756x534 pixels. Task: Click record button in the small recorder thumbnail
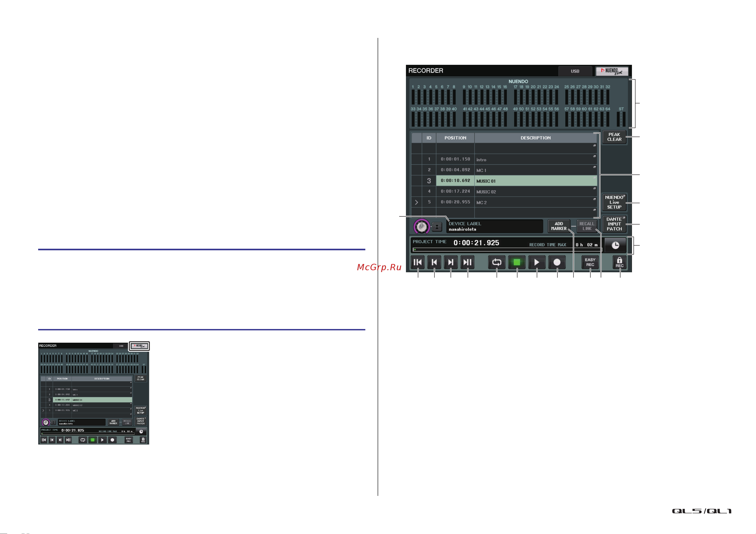point(112,440)
